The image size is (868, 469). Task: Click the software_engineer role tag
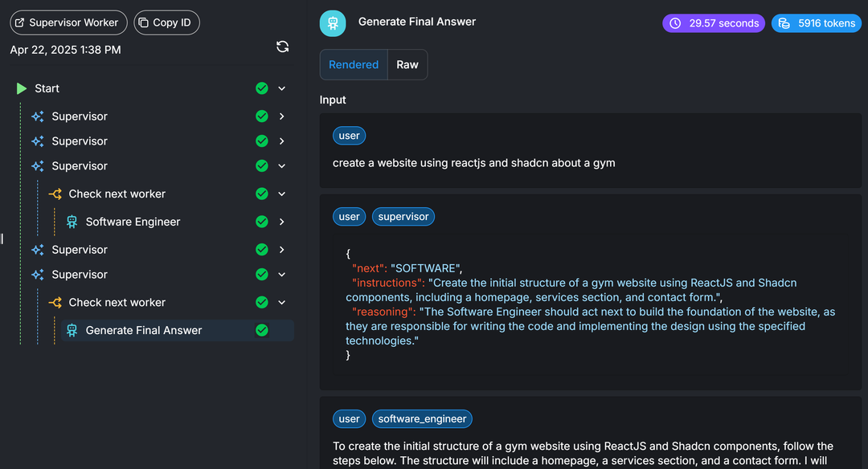[x=422, y=418]
